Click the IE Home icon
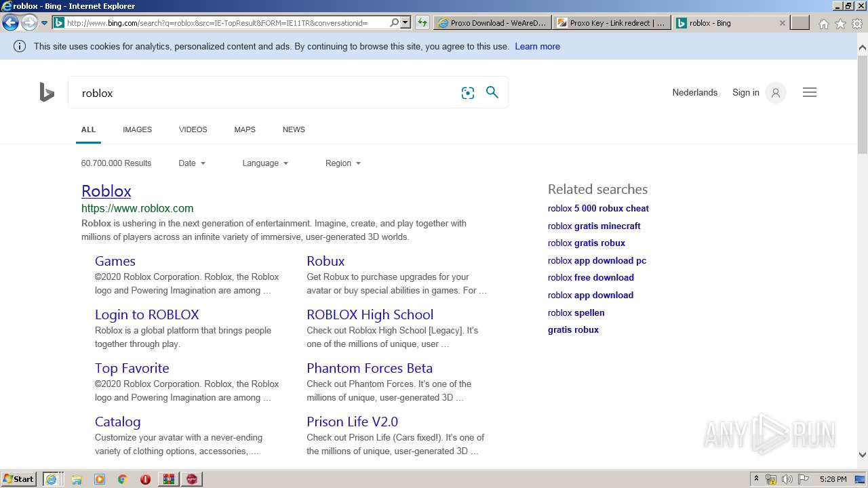The width and height of the screenshot is (868, 488). tap(823, 24)
